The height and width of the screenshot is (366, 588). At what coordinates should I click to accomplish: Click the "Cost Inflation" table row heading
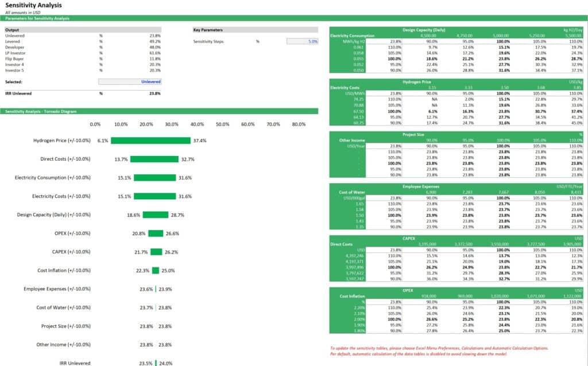352,297
